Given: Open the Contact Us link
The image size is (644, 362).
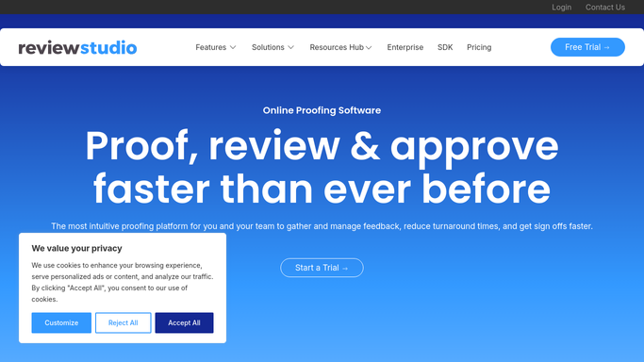Looking at the screenshot, I should 605,7.
